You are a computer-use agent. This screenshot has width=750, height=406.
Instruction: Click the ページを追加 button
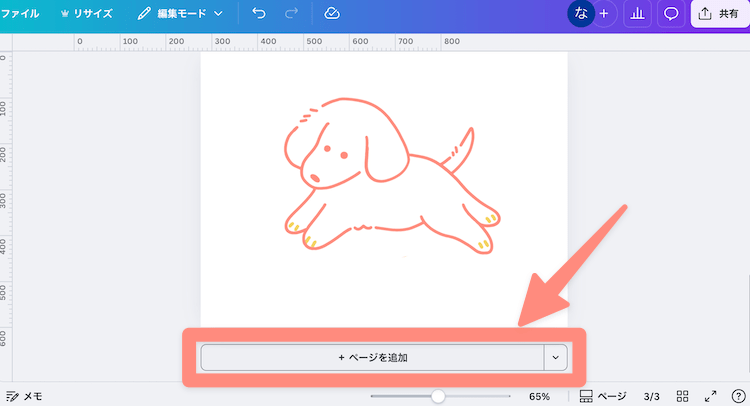(x=372, y=357)
